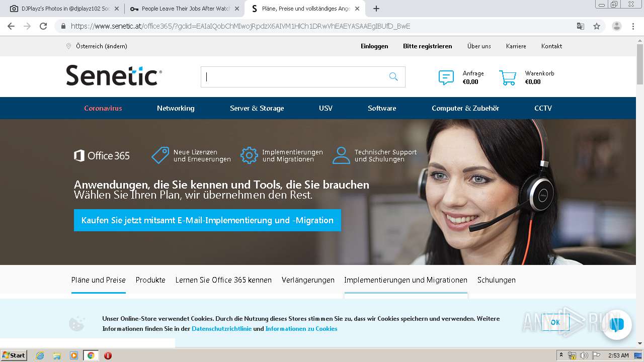This screenshot has width=644, height=362.
Task: Click the Einloggen link
Action: pyautogui.click(x=374, y=46)
